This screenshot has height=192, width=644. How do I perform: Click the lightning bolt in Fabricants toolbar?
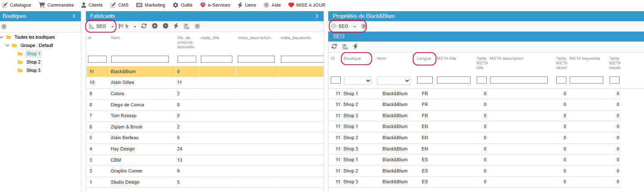[176, 26]
